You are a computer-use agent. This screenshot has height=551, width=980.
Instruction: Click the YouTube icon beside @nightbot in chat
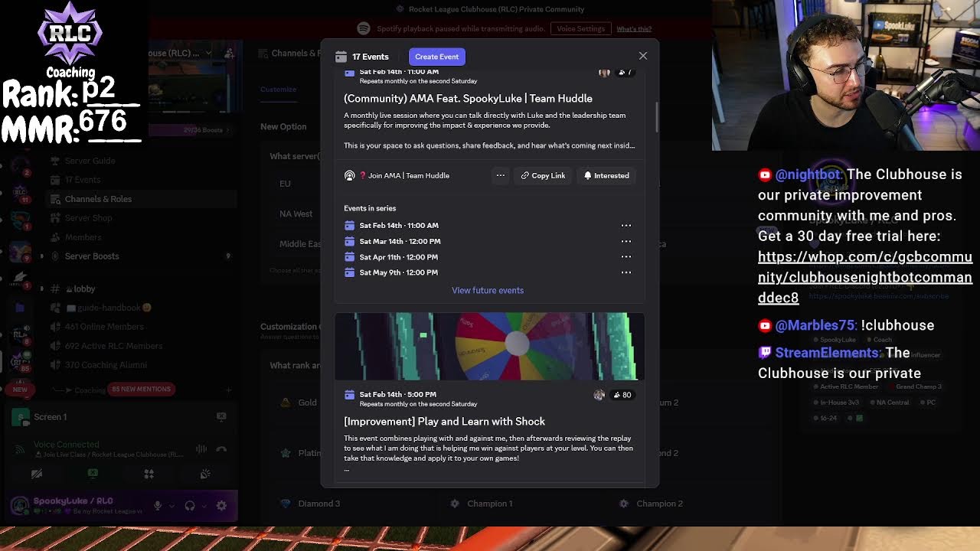click(x=765, y=175)
